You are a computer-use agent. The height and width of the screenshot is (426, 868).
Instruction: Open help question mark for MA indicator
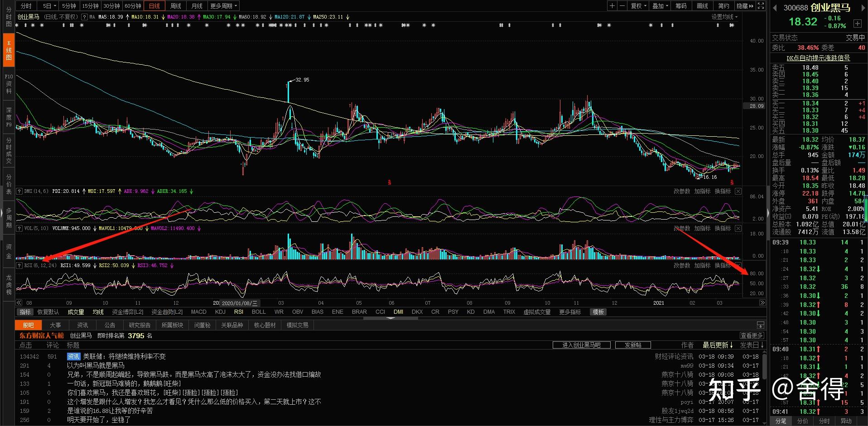tap(84, 17)
